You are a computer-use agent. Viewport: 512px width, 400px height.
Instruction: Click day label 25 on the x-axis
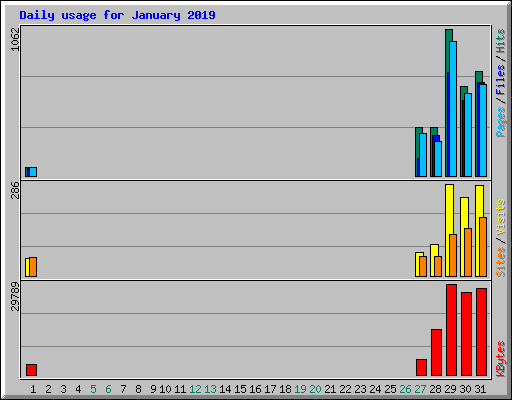tap(390, 389)
